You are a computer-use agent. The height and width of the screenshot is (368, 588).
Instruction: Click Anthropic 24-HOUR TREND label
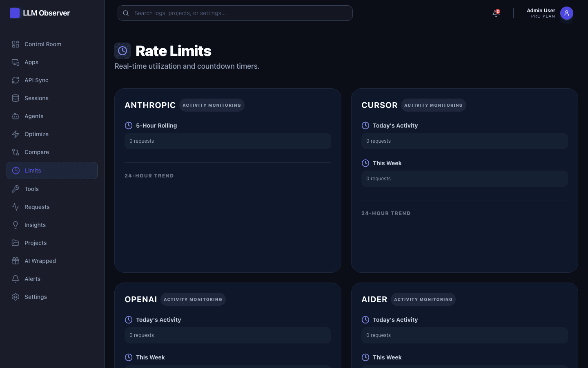click(149, 176)
